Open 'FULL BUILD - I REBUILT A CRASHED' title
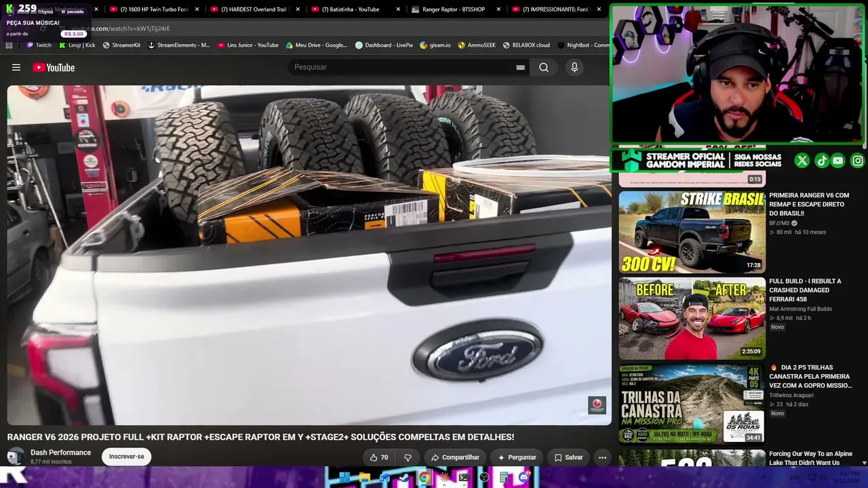868x488 pixels. 805,290
